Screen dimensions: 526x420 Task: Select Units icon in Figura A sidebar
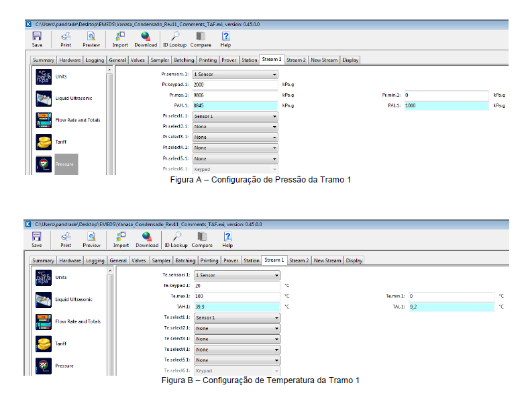point(44,77)
